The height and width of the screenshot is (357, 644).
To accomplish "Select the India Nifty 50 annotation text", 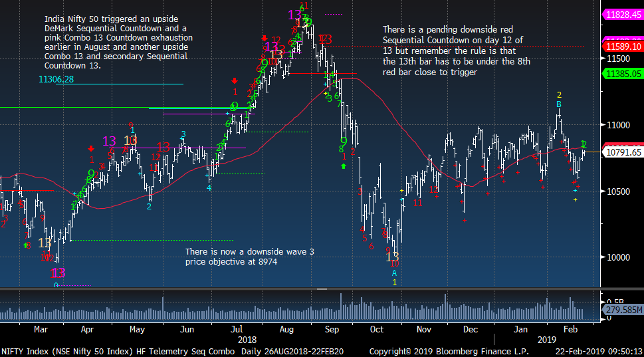I will tap(118, 43).
